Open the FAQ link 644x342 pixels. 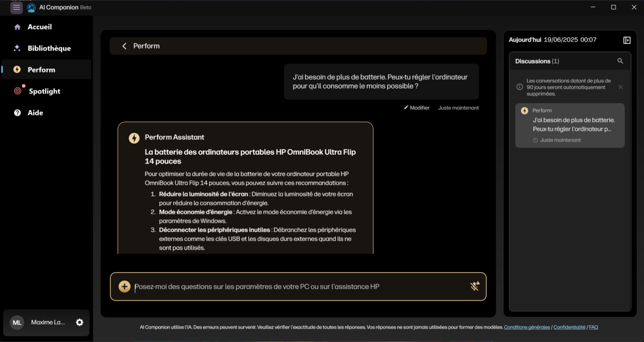tap(593, 327)
